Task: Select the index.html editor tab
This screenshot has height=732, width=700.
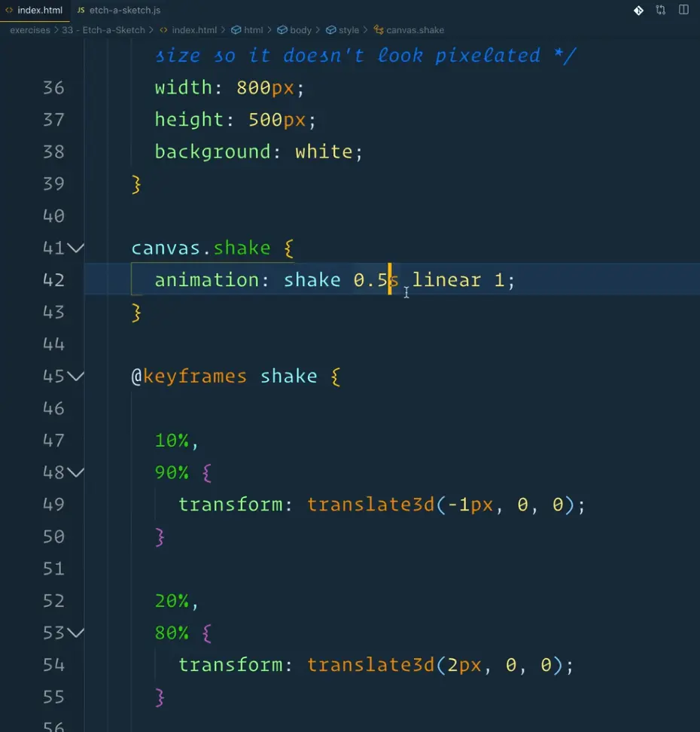Action: tap(40, 11)
